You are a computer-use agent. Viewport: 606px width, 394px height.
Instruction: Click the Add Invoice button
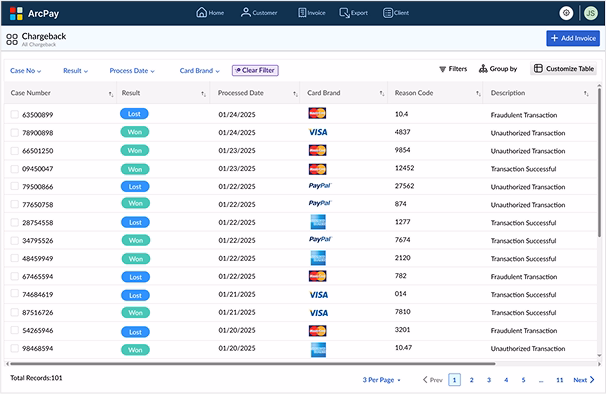tap(573, 38)
